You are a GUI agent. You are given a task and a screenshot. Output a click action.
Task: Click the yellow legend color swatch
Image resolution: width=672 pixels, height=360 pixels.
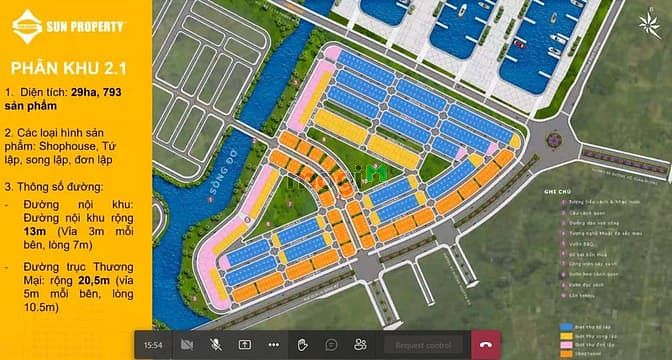coord(566,336)
